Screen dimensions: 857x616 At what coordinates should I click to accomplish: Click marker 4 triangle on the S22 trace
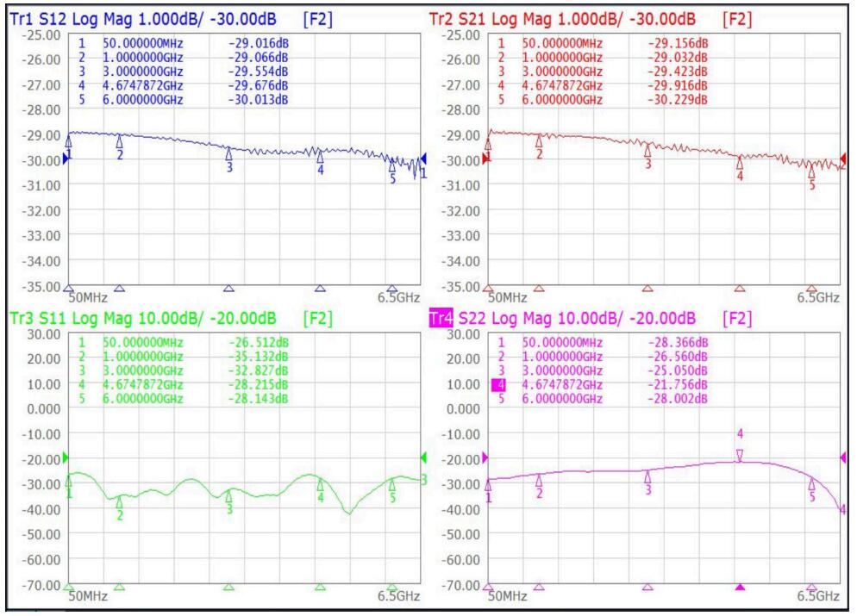click(739, 456)
